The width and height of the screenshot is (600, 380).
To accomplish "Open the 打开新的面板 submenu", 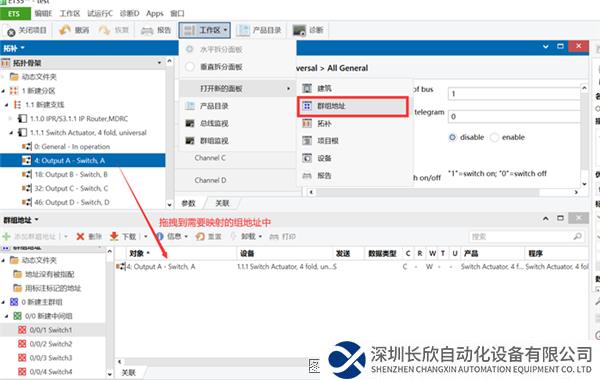I will point(237,89).
